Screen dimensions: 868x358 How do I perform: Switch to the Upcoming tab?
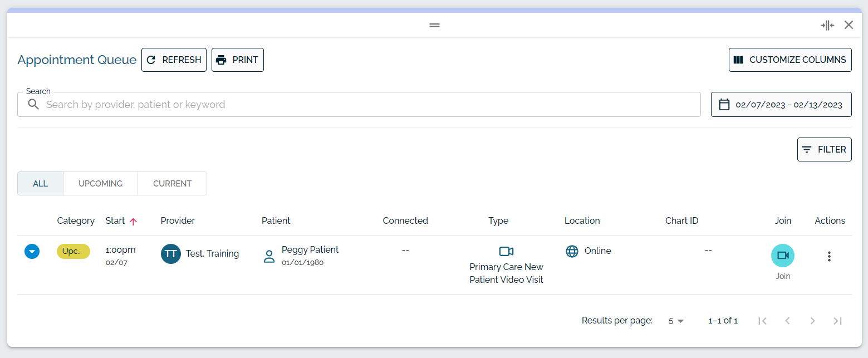[100, 184]
